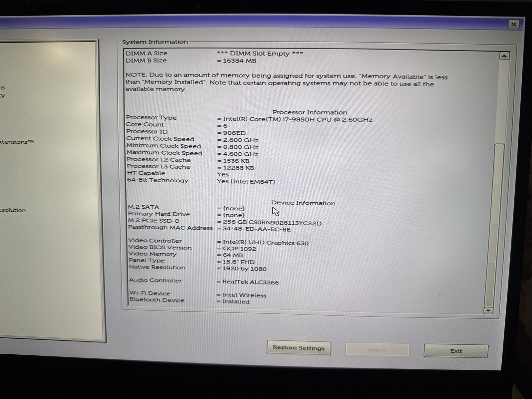Exit the BIOS setup
The width and height of the screenshot is (532, 399).
(x=456, y=351)
